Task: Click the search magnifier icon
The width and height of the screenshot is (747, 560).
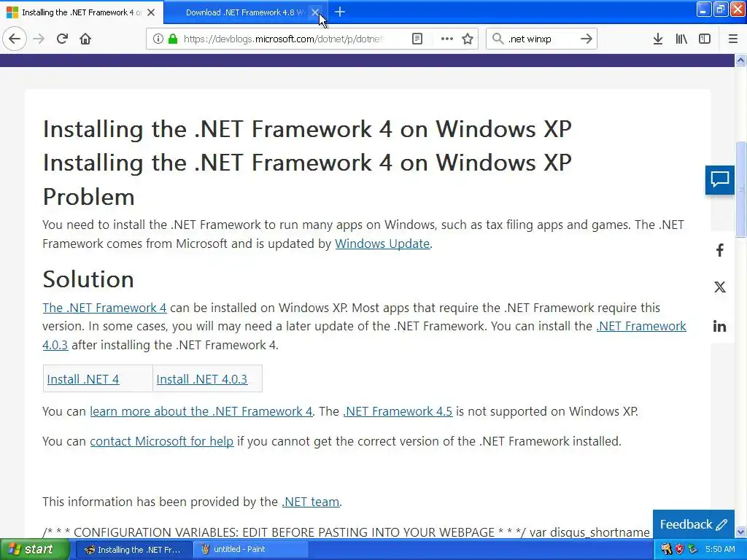Action: pos(498,39)
